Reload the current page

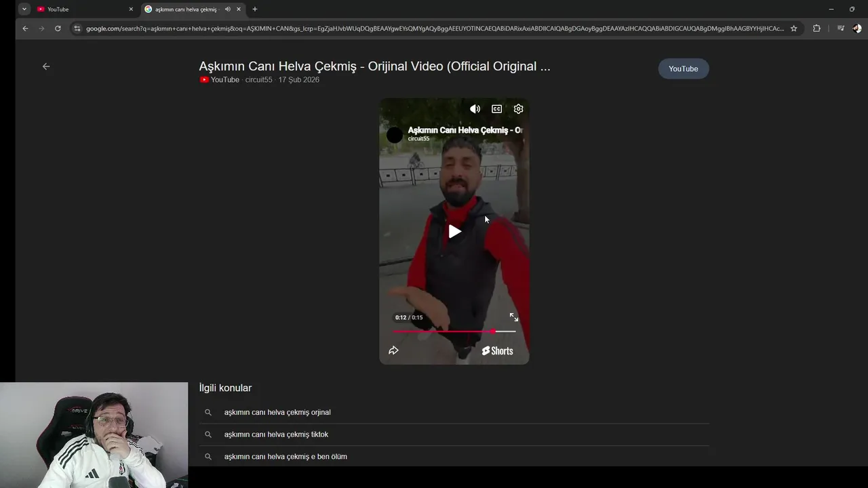point(58,28)
